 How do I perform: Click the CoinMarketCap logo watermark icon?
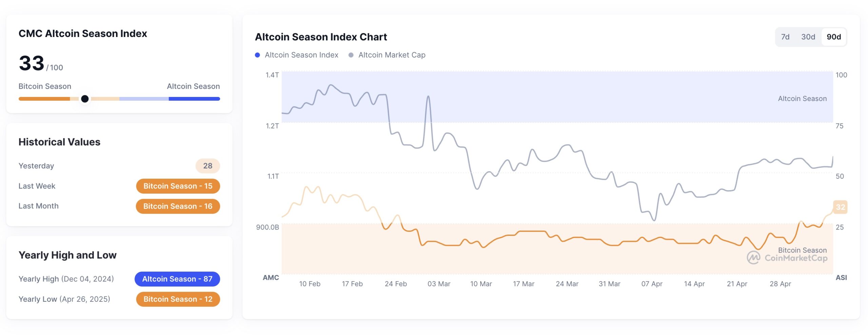[x=753, y=258]
